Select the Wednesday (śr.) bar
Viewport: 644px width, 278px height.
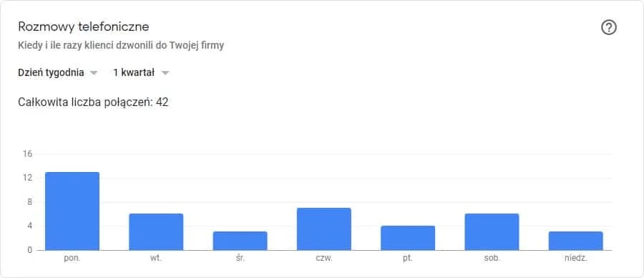pyautogui.click(x=240, y=241)
